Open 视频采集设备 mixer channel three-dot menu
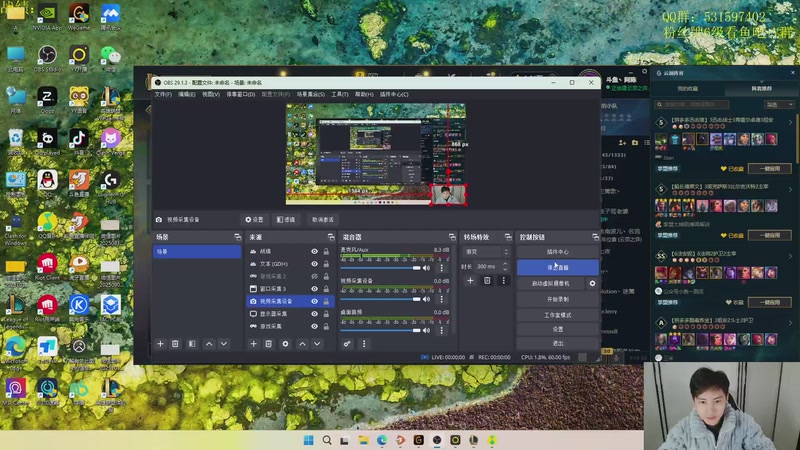This screenshot has height=450, width=800. 442,299
